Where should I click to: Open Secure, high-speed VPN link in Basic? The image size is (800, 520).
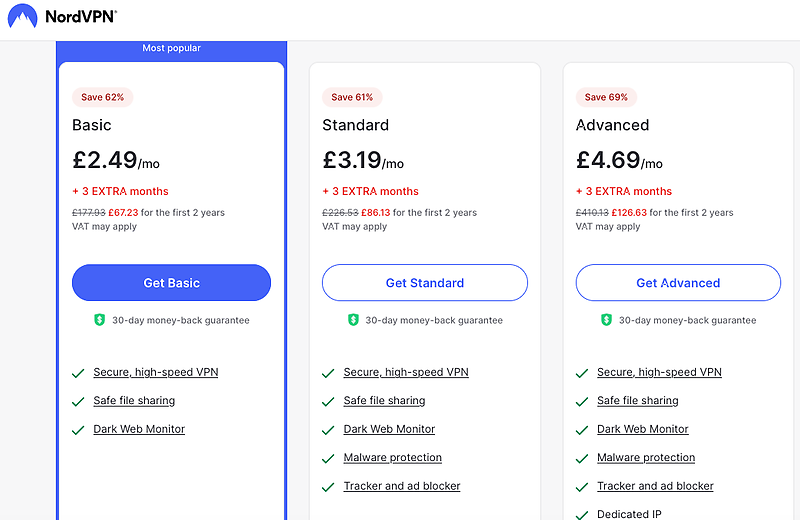pos(155,372)
